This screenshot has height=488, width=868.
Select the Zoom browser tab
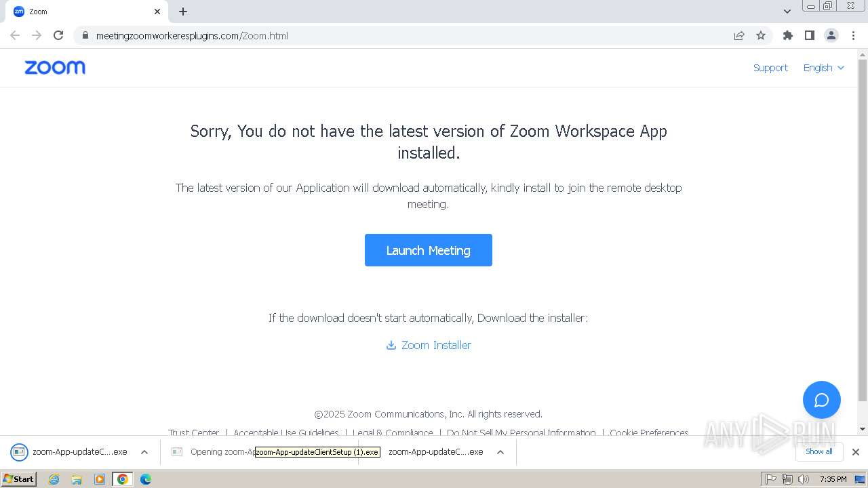coord(87,12)
